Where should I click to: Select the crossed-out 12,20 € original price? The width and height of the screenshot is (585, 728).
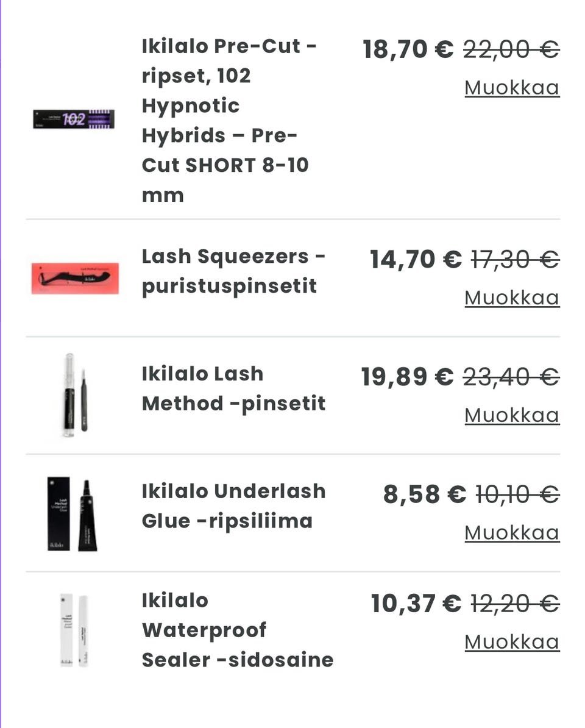coord(515,604)
